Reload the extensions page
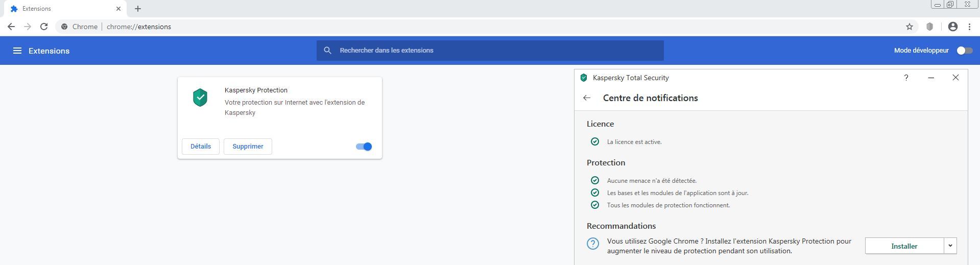 pos(44,27)
